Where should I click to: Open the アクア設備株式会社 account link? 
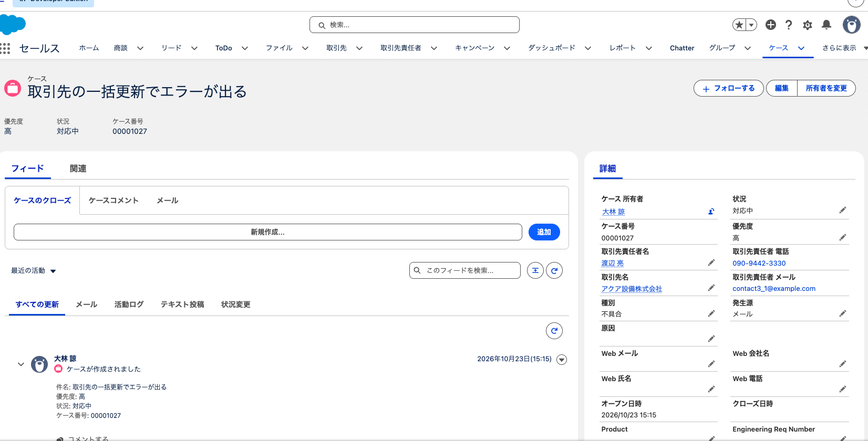[x=632, y=289]
